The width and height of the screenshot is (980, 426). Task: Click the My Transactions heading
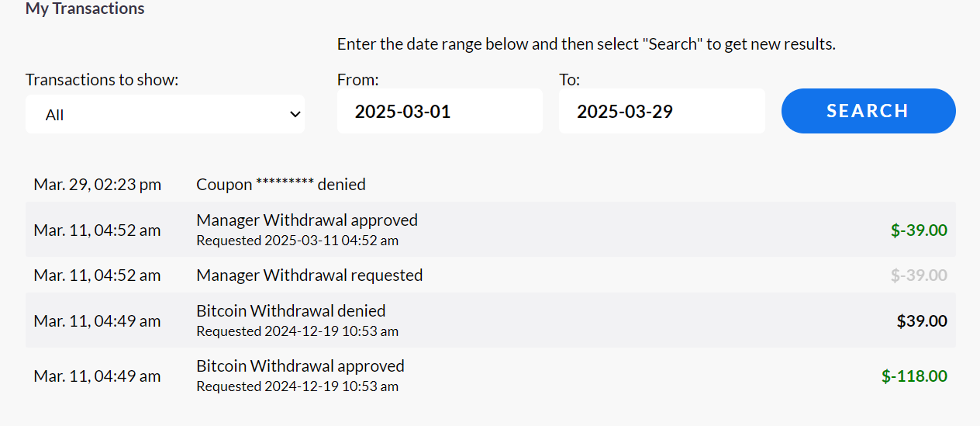tap(85, 9)
